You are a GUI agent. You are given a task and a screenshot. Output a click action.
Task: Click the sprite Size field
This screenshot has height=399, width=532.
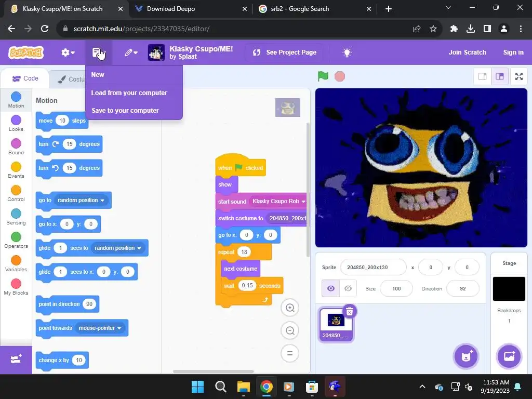pyautogui.click(x=396, y=289)
